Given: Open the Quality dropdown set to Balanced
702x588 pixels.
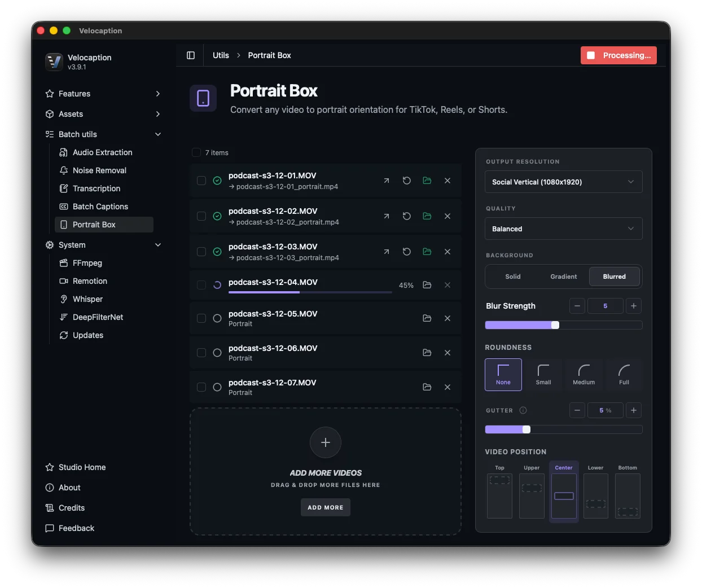Looking at the screenshot, I should [564, 229].
